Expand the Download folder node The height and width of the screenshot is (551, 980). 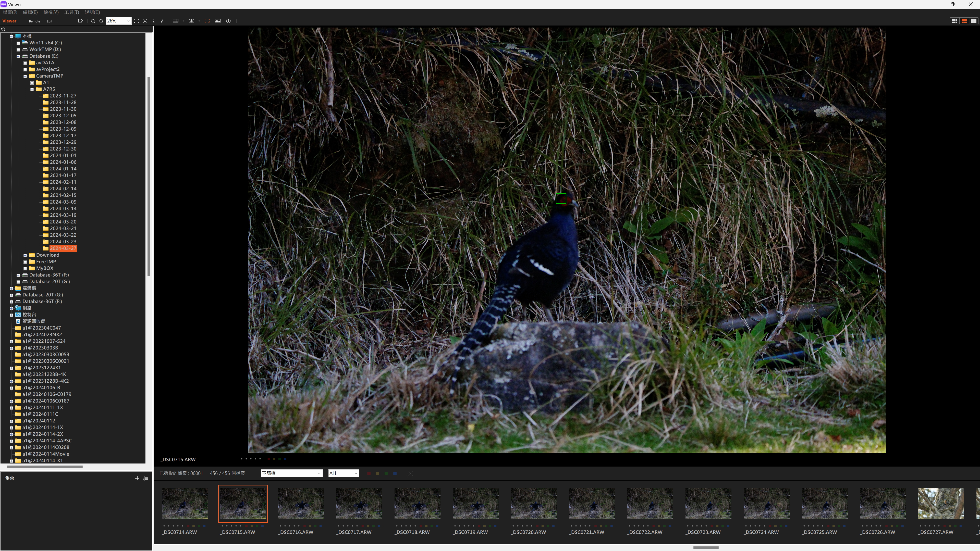[25, 255]
